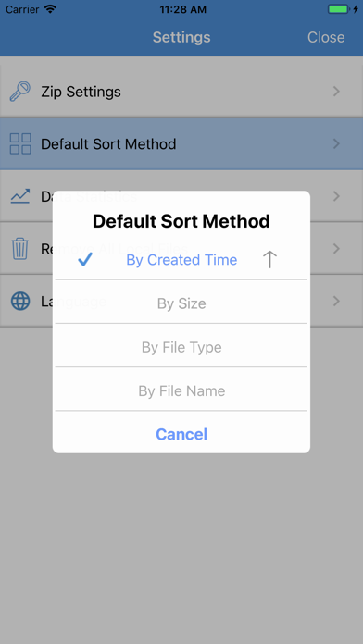This screenshot has height=644, width=363.
Task: Choose the By File Type option
Action: point(181,347)
